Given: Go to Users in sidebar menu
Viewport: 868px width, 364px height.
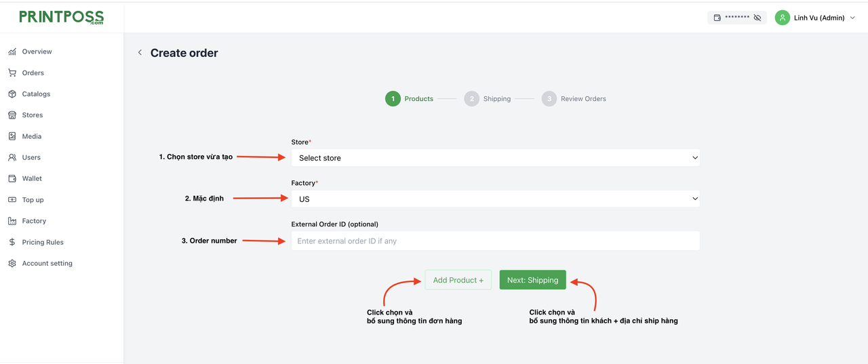Looking at the screenshot, I should point(31,157).
